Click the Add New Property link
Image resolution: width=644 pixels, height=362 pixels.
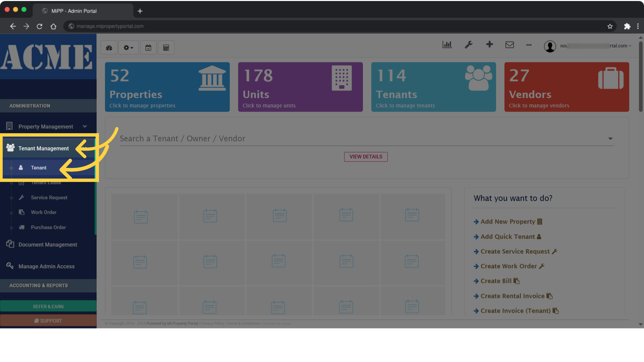pyautogui.click(x=507, y=221)
